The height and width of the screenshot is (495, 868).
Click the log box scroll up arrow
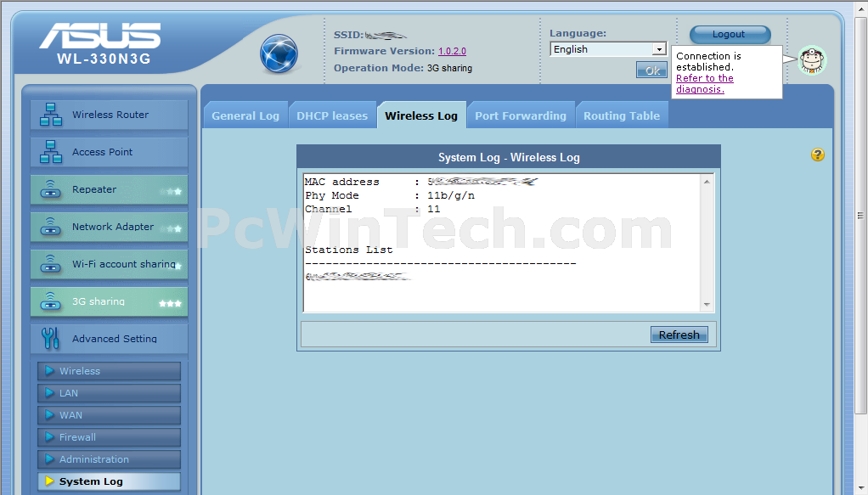pyautogui.click(x=707, y=182)
